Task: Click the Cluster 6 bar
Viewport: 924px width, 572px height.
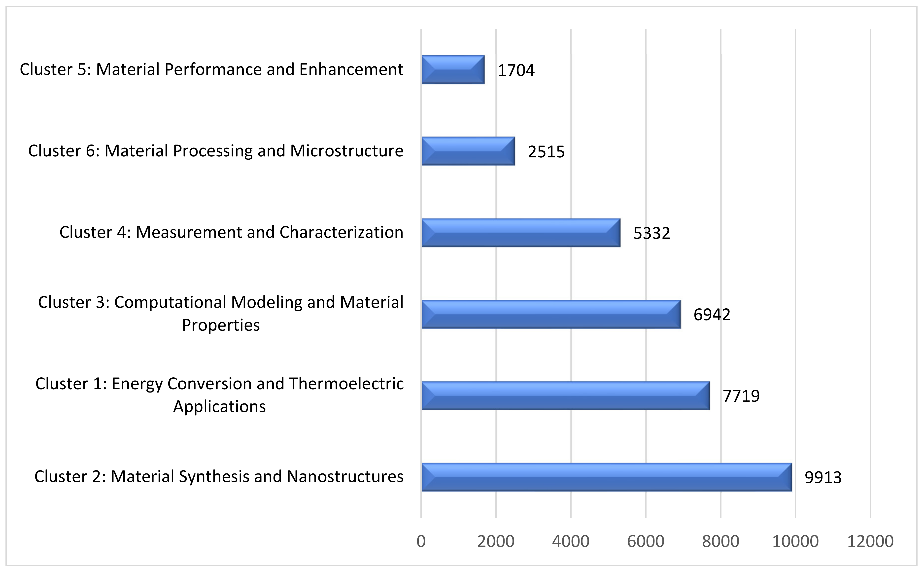Action: pyautogui.click(x=468, y=151)
